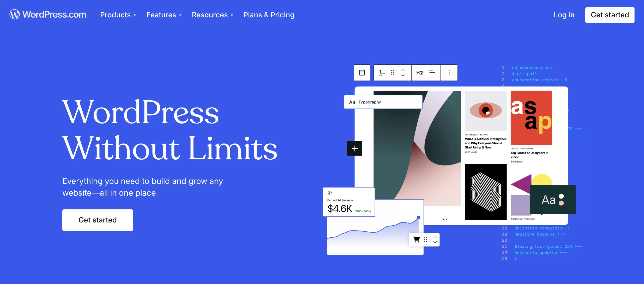The image size is (644, 284).
Task: Click the Get started hero button
Action: pyautogui.click(x=98, y=220)
